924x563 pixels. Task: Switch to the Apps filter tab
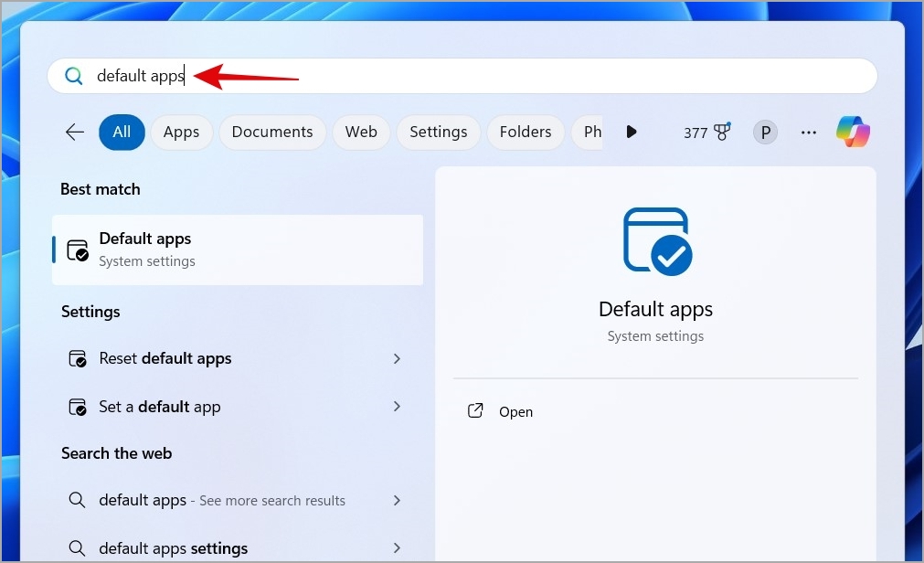182,132
